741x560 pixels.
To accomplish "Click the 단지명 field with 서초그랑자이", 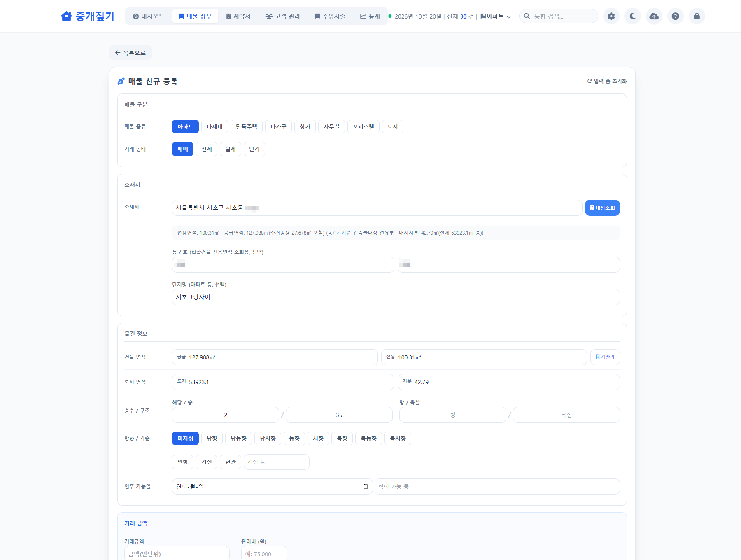I will pos(396,297).
